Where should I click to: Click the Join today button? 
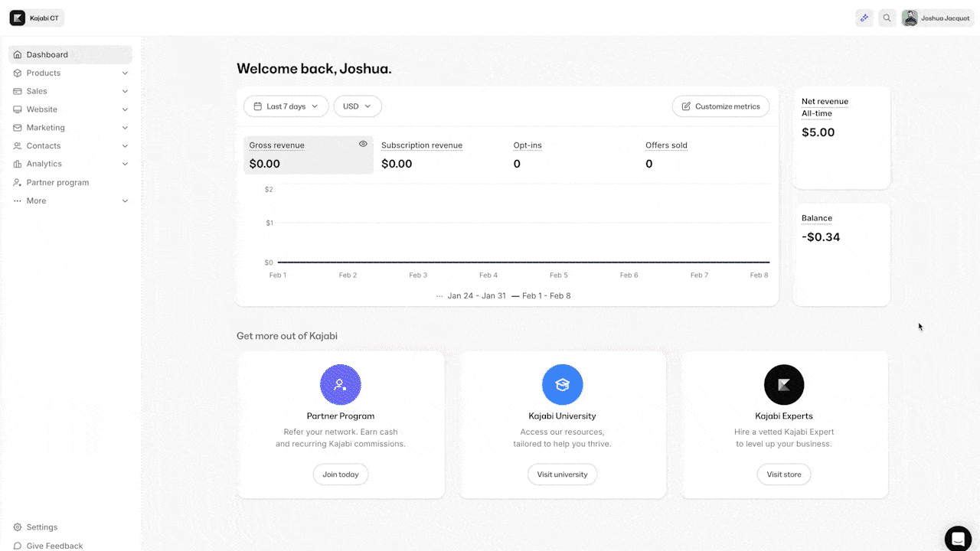[x=341, y=474]
